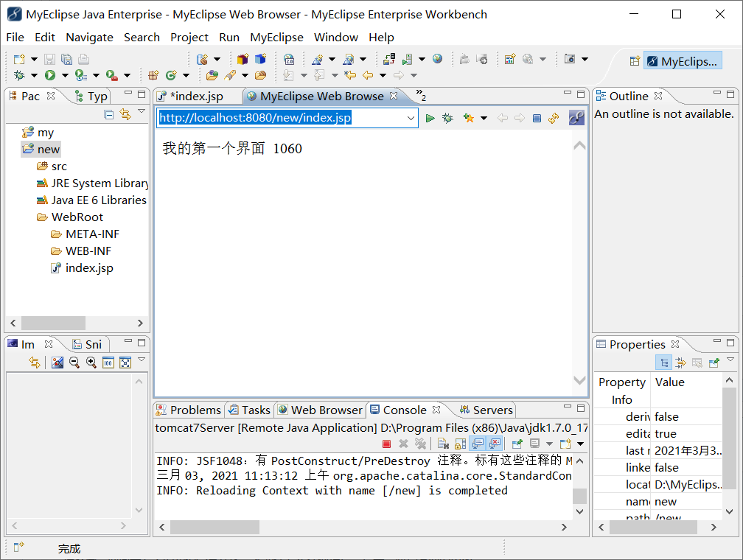Switch to the Tasks tab
This screenshot has width=743, height=560.
pos(249,410)
